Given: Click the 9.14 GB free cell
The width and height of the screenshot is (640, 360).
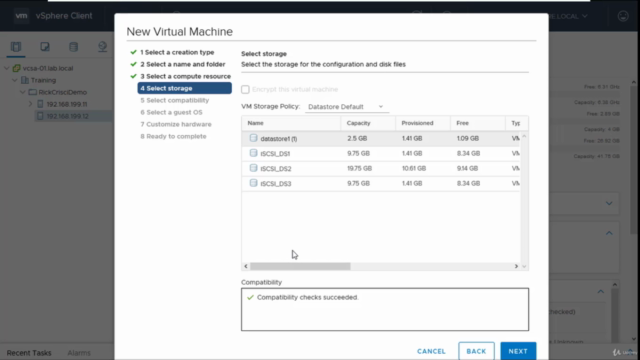Looking at the screenshot, I should (467, 168).
